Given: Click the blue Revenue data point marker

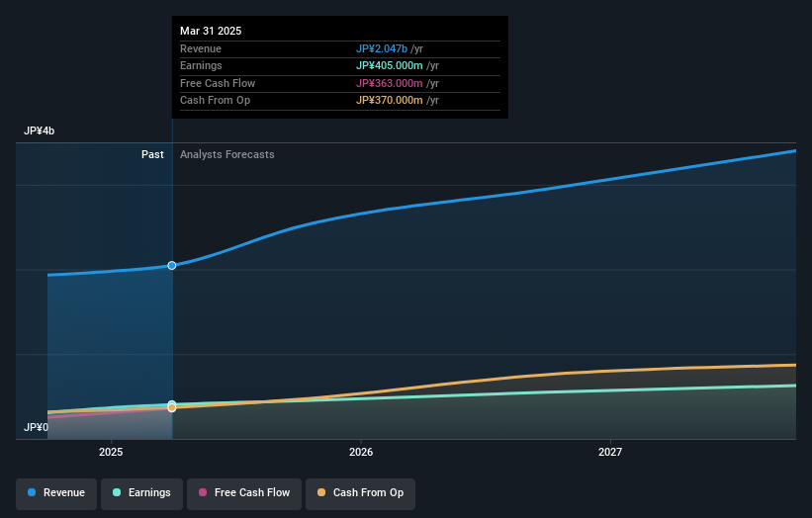Looking at the screenshot, I should tap(172, 266).
